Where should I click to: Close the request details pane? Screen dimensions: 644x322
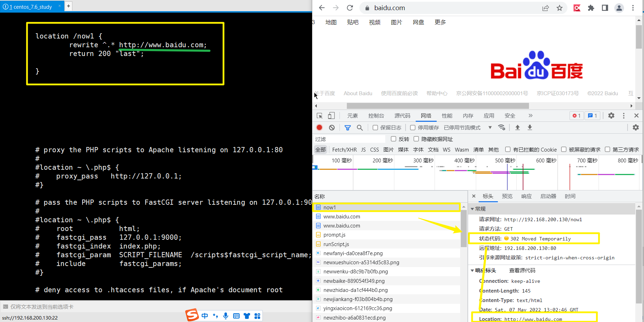[x=474, y=196]
